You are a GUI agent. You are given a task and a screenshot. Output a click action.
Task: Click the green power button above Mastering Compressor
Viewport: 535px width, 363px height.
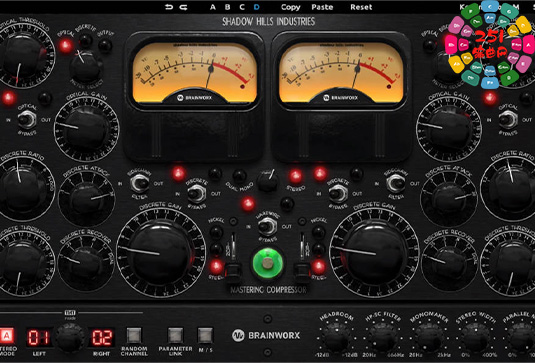(268, 263)
